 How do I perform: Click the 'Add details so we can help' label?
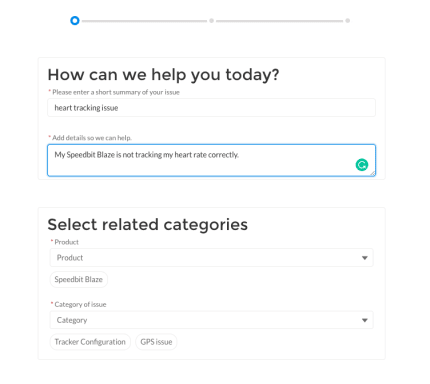pyautogui.click(x=92, y=138)
